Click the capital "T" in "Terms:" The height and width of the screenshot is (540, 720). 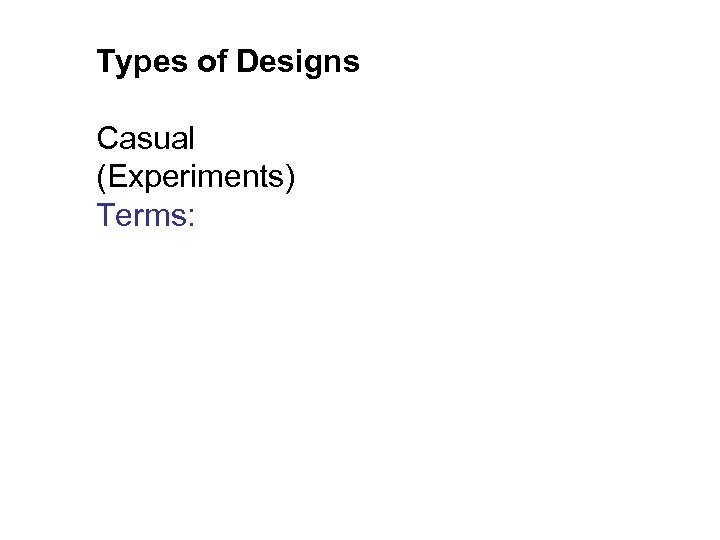(107, 213)
